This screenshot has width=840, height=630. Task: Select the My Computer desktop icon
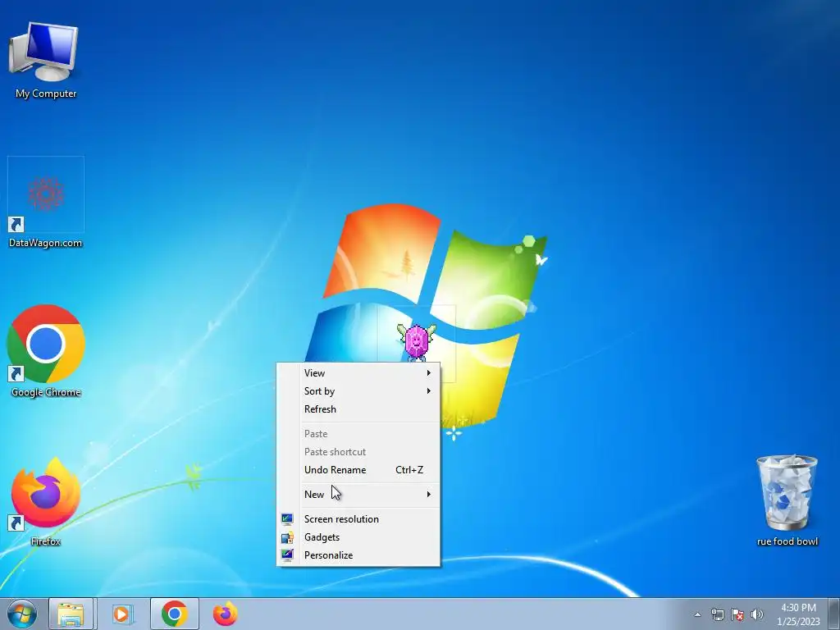click(x=45, y=60)
